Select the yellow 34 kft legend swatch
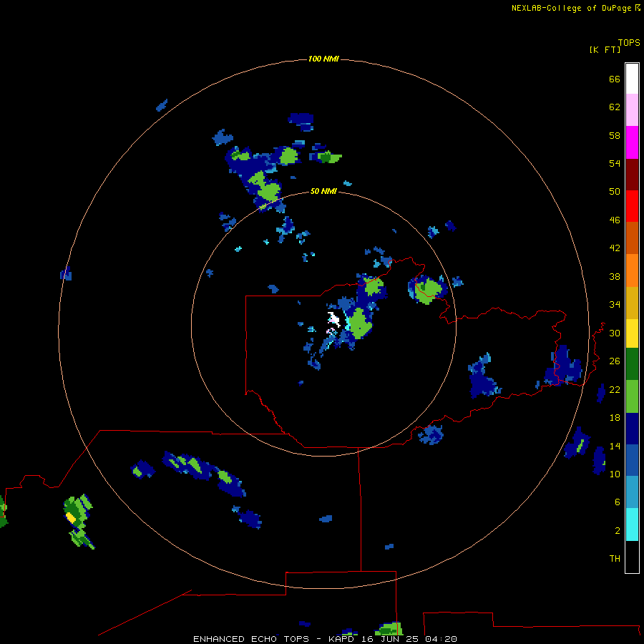This screenshot has height=644, width=644. point(632,333)
